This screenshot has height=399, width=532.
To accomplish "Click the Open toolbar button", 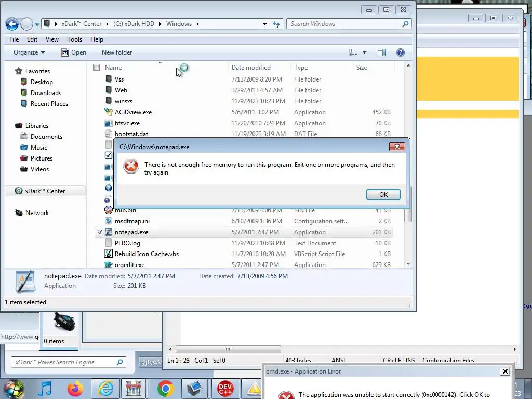I will click(x=74, y=52).
